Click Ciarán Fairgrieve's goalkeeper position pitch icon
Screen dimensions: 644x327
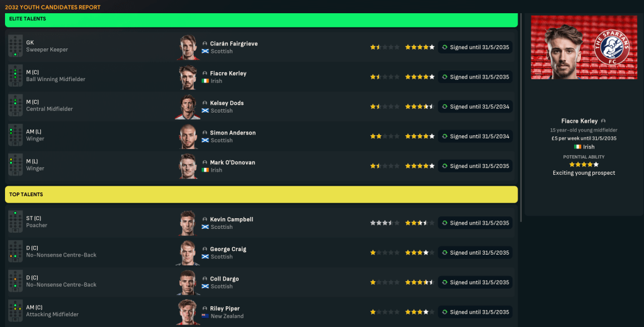(15, 47)
